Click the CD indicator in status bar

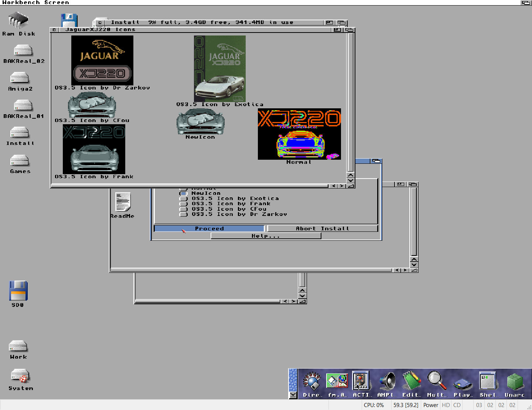pos(457,405)
